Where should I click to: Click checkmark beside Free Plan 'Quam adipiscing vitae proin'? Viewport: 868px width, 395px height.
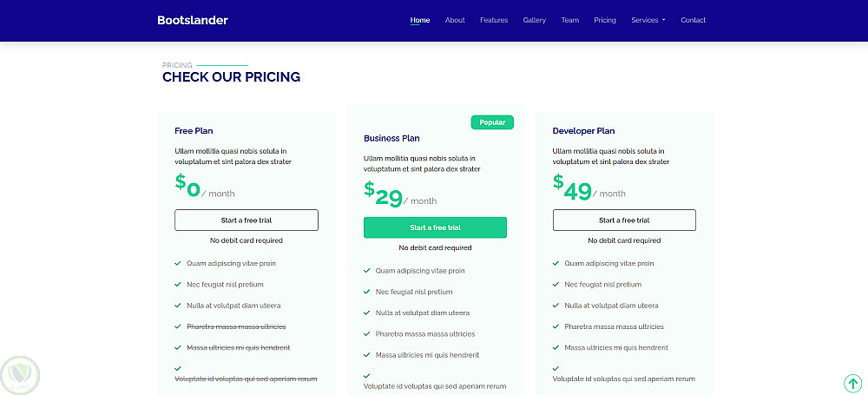177,263
